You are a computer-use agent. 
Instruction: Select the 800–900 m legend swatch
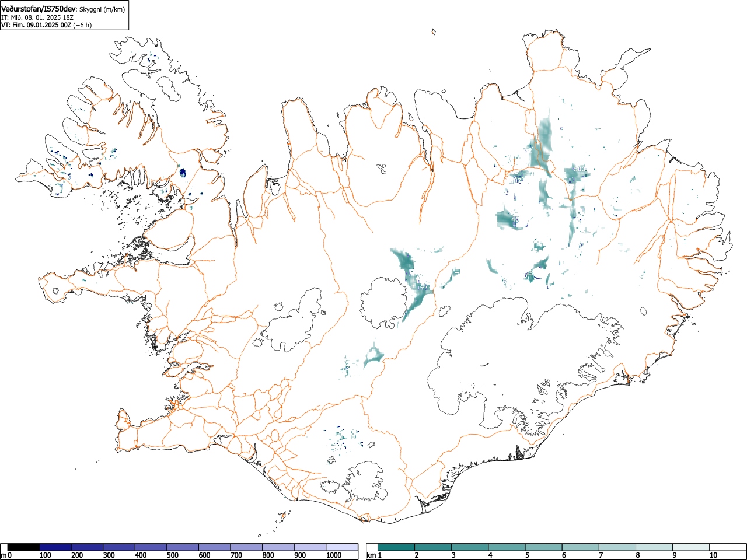click(278, 547)
